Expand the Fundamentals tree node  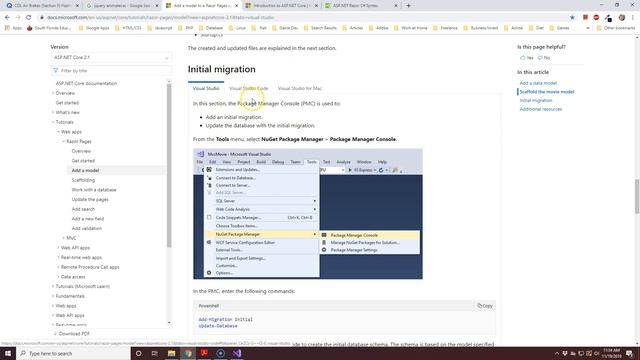pyautogui.click(x=53, y=296)
